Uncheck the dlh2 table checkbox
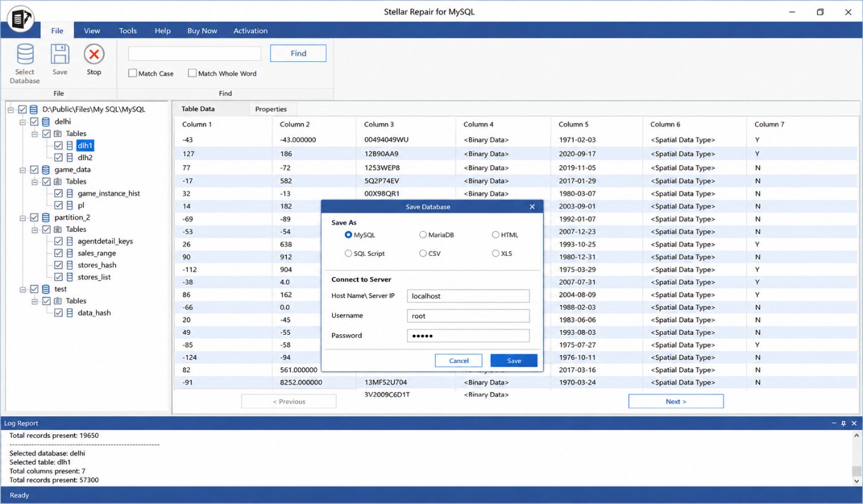 [58, 157]
